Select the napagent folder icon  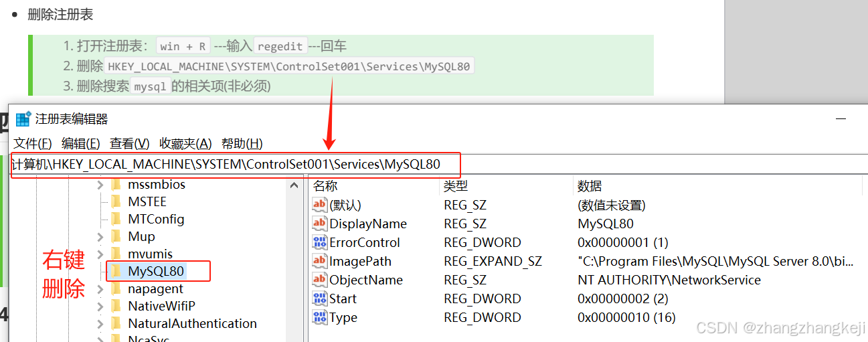tap(116, 288)
